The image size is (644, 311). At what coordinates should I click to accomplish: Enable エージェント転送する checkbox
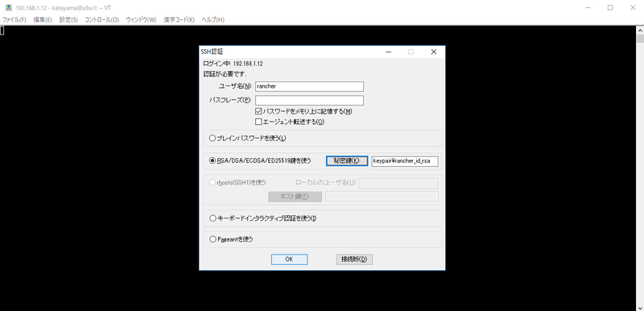pyautogui.click(x=258, y=122)
